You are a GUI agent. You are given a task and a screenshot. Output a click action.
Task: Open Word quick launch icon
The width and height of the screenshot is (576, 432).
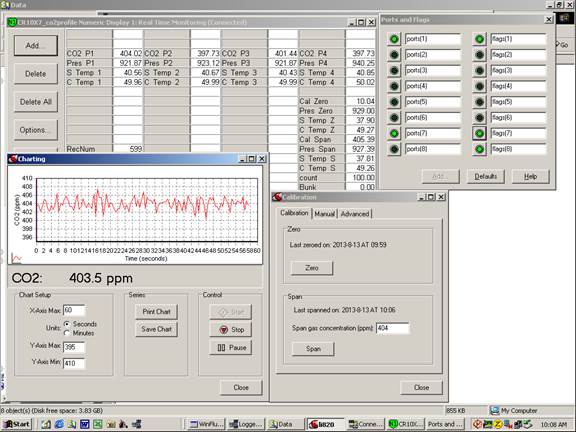click(x=84, y=424)
